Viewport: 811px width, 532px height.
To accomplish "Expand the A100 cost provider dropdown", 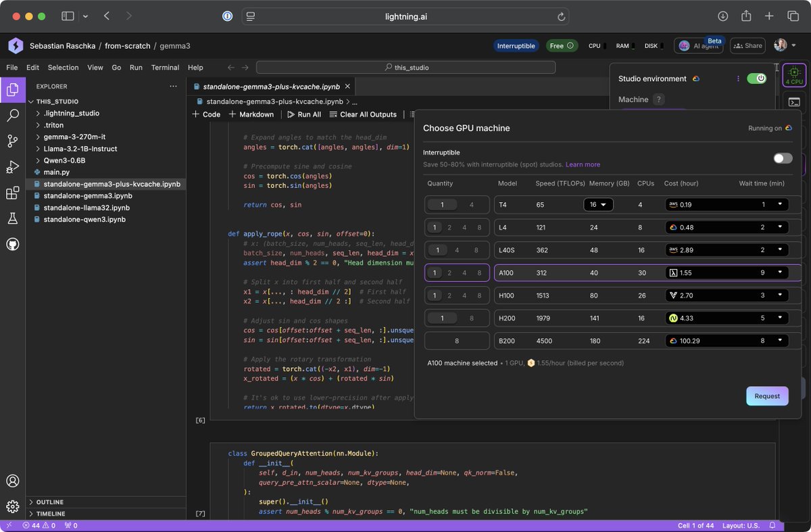I will pyautogui.click(x=779, y=272).
